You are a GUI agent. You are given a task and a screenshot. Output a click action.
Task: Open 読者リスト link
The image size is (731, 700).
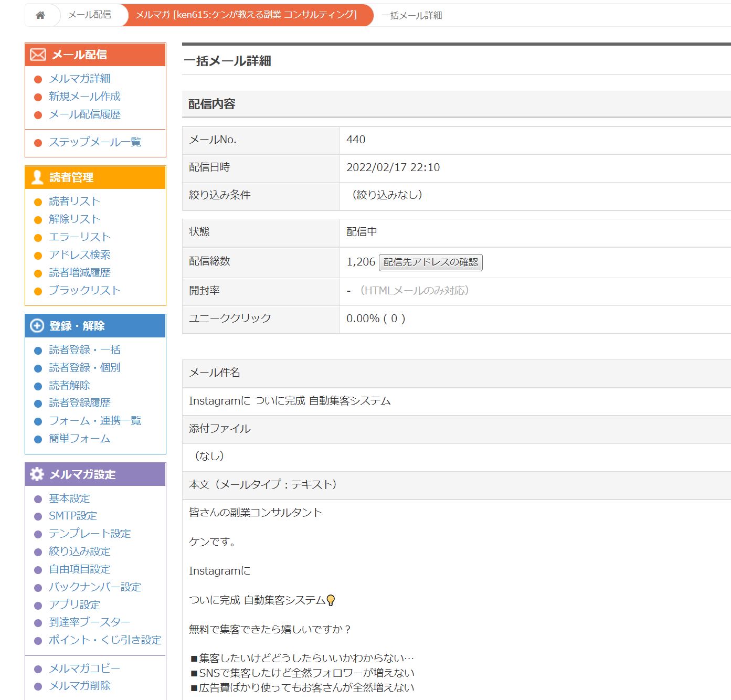point(75,201)
